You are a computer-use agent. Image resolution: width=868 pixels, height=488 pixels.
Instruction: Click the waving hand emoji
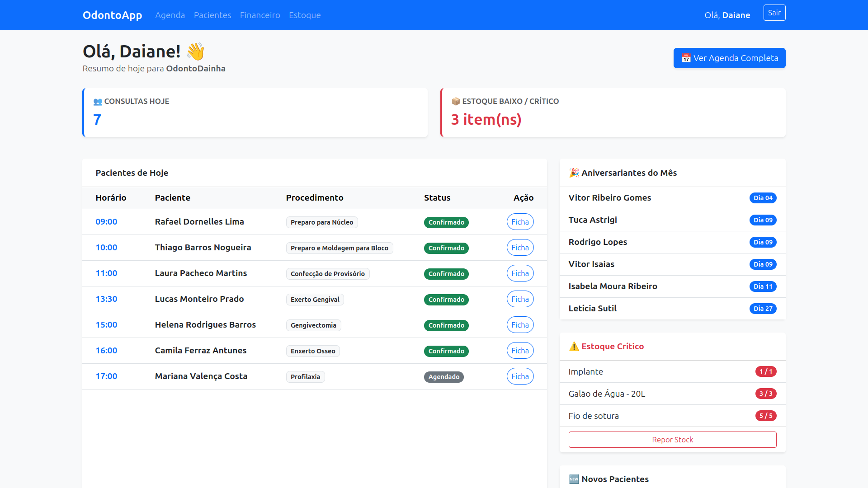point(196,52)
